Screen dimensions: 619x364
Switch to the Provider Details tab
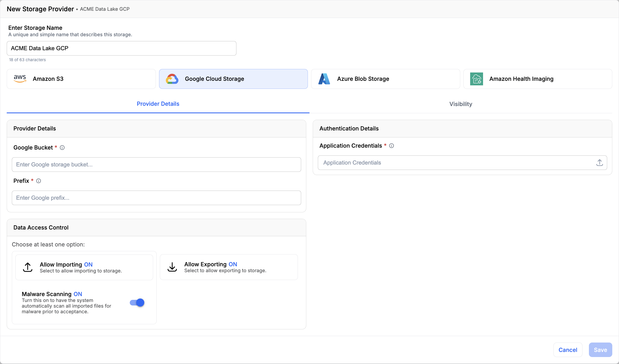(158, 104)
